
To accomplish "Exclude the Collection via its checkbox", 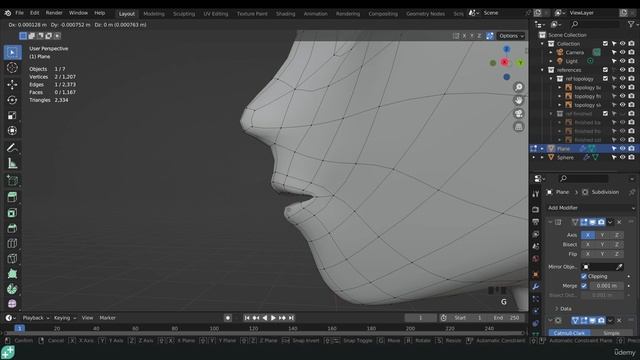I will (x=605, y=44).
